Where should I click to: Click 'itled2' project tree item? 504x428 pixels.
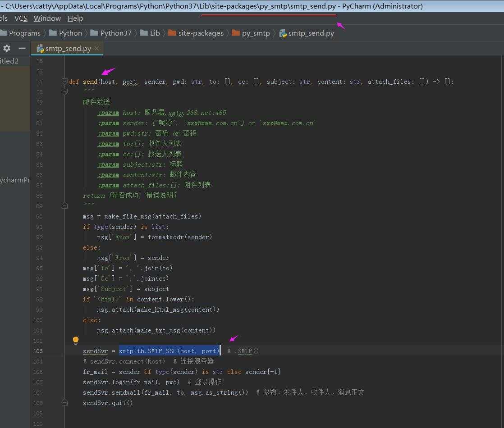[9, 61]
